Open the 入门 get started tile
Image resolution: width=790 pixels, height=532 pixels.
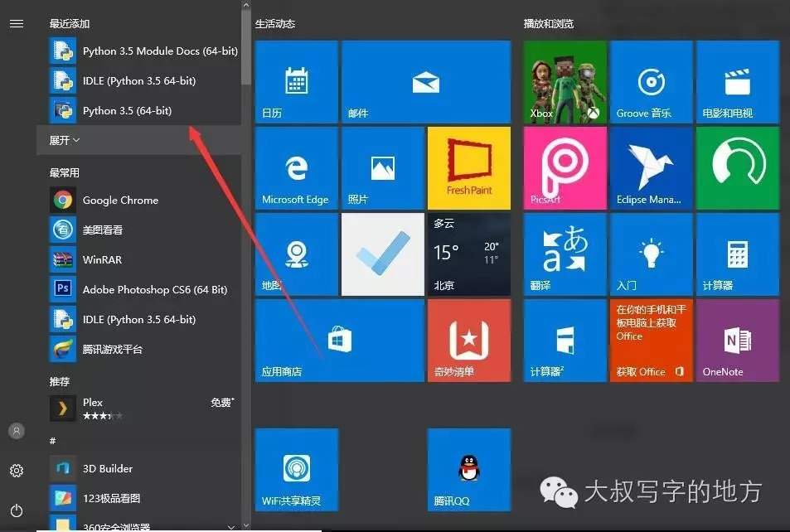click(652, 254)
